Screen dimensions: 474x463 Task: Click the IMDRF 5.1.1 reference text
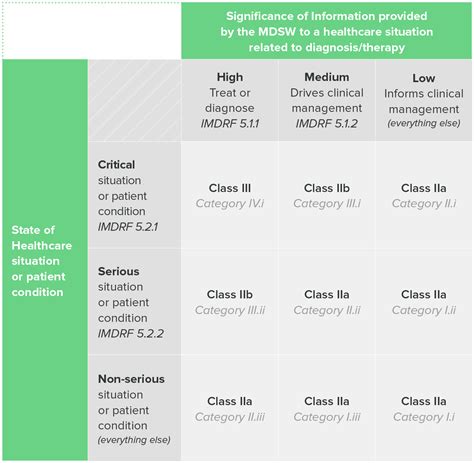230,124
